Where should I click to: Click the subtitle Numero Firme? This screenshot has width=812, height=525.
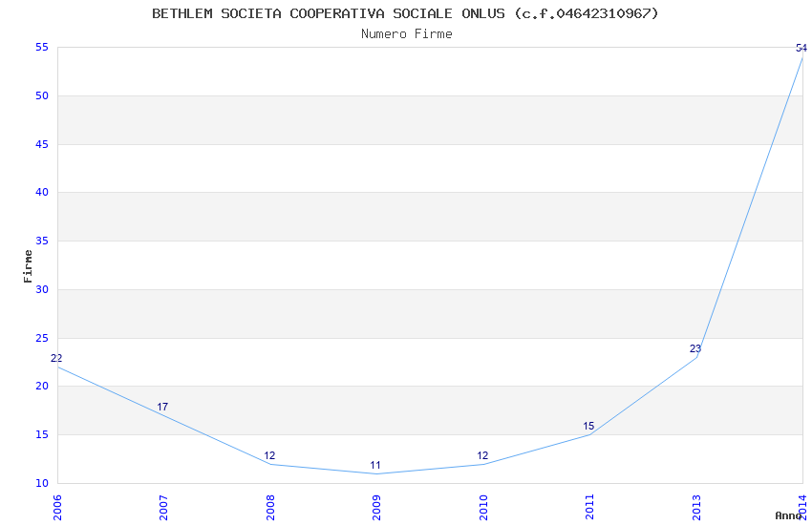(407, 34)
